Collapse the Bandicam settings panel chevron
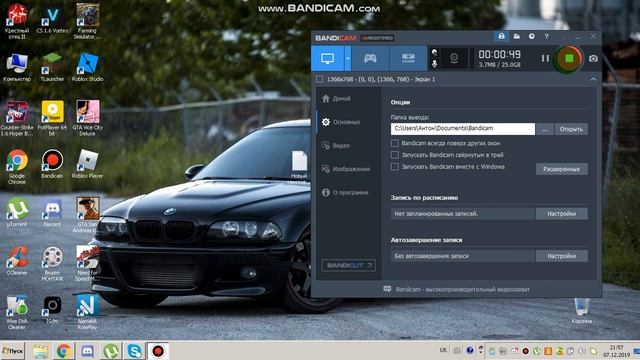 pos(593,79)
